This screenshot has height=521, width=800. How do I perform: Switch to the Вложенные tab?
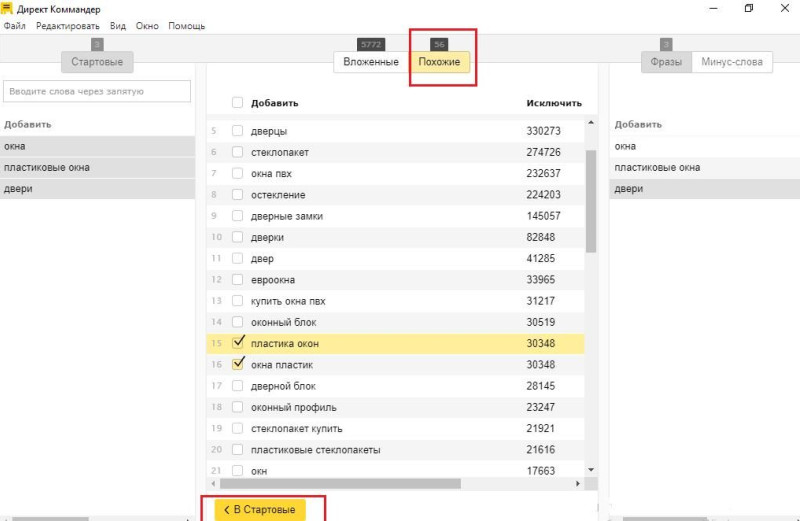pyautogui.click(x=371, y=62)
